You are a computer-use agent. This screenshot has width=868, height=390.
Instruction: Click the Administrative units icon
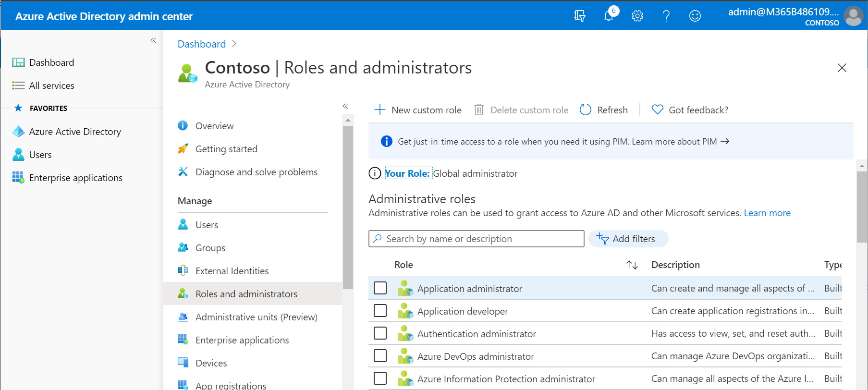coord(183,317)
